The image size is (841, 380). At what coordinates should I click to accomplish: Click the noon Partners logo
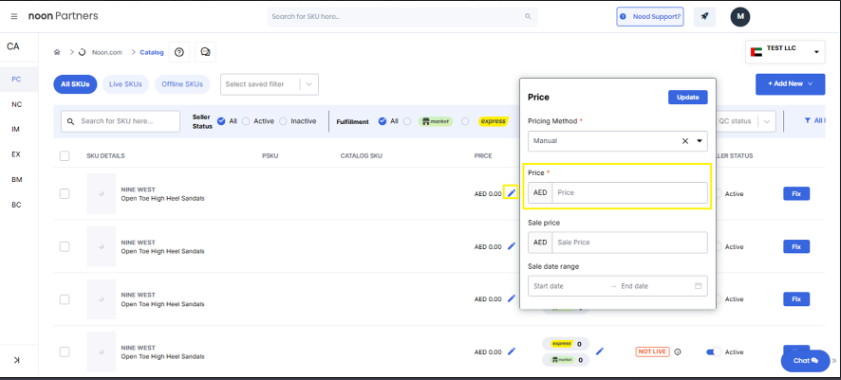[63, 16]
